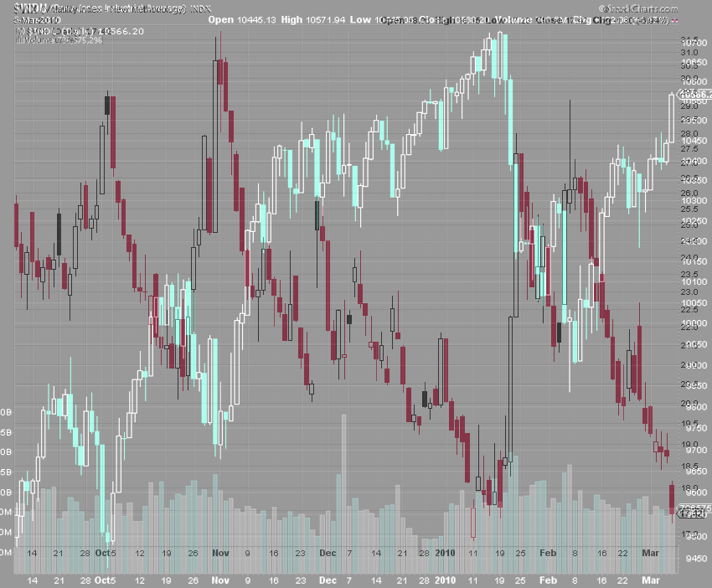
Task: Click the 10300 price scale label
Action: pyautogui.click(x=694, y=201)
